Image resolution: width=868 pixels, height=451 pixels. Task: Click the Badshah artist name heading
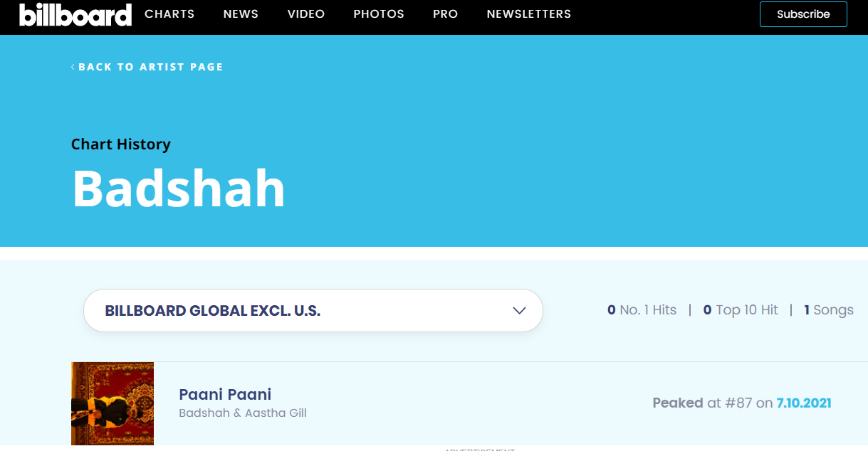pos(179,188)
